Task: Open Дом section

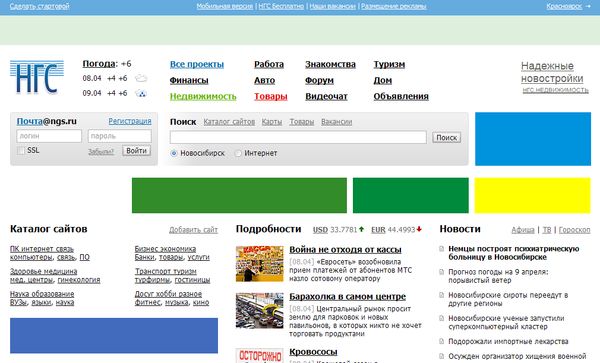Action: point(383,80)
